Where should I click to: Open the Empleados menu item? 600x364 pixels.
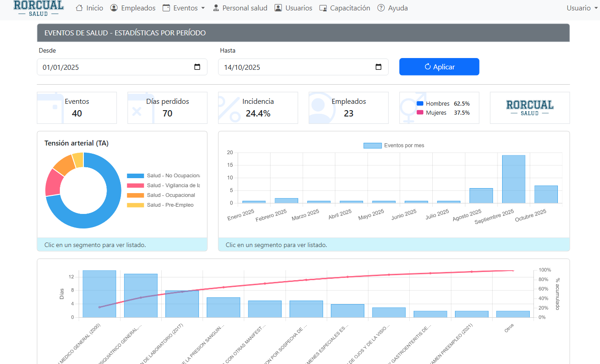point(138,8)
